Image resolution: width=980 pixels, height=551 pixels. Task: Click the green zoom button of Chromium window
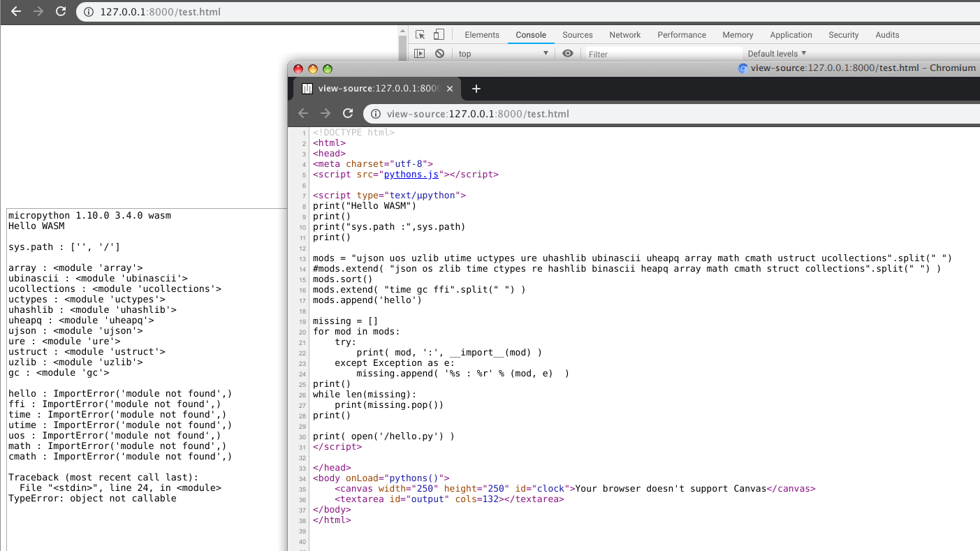coord(328,68)
